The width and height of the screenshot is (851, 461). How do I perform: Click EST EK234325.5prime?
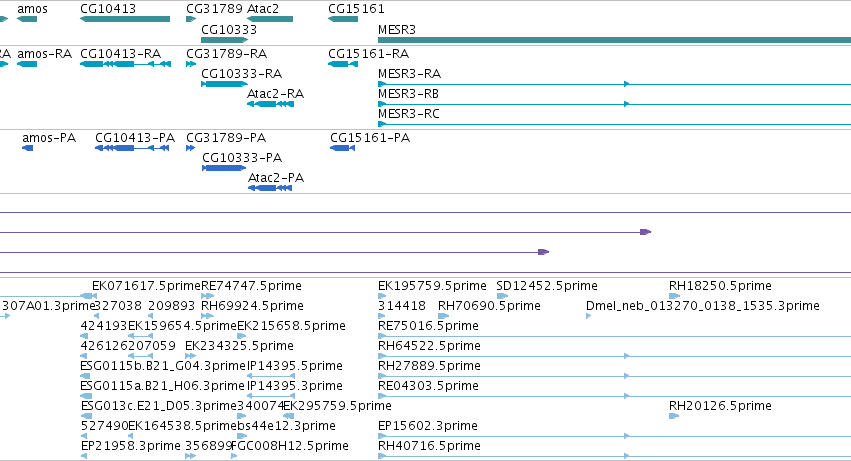coord(190,356)
